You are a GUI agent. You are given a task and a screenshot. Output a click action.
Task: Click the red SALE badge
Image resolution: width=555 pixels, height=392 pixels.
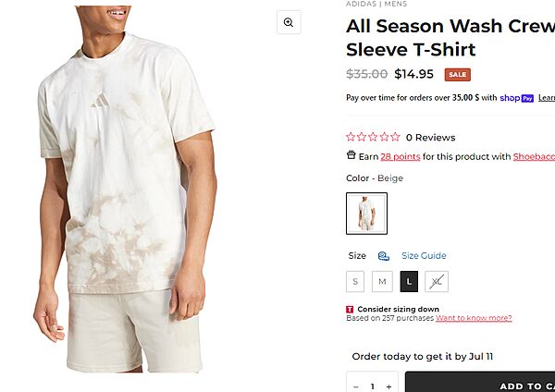(456, 75)
